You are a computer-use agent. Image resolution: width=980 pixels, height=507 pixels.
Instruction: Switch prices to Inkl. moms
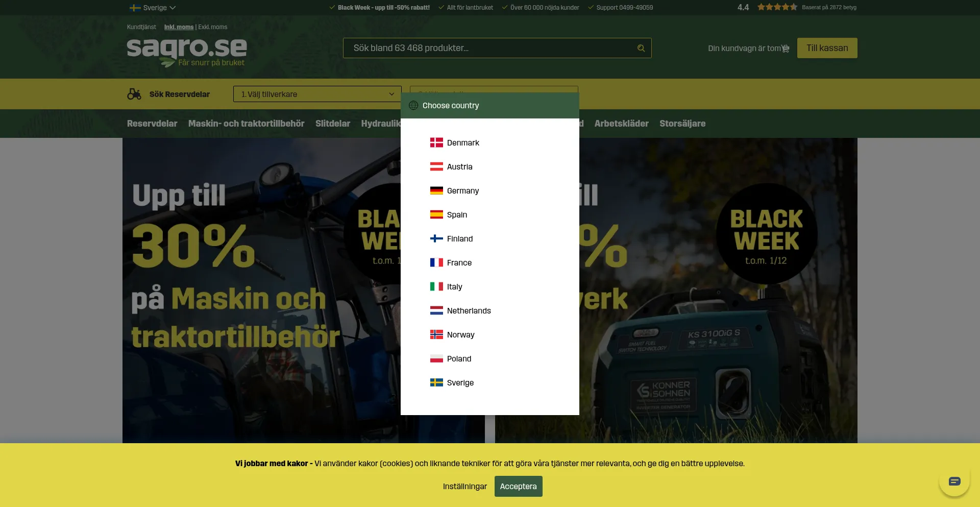[179, 27]
